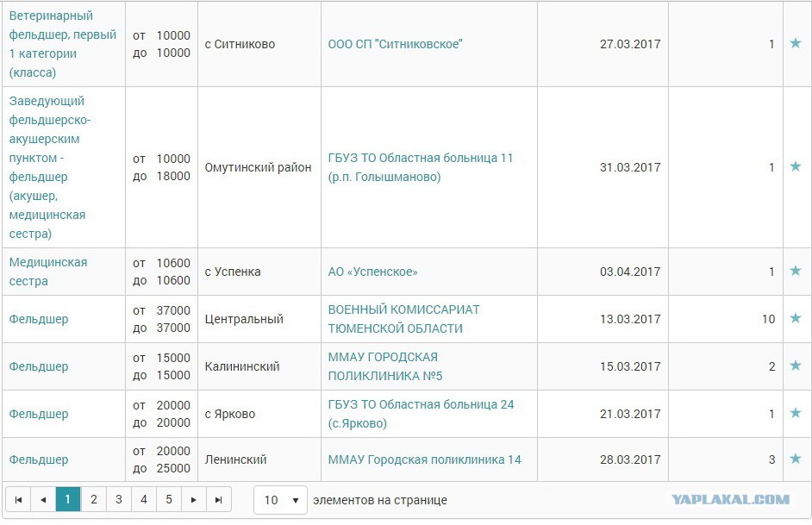Switch to page 3

(119, 500)
